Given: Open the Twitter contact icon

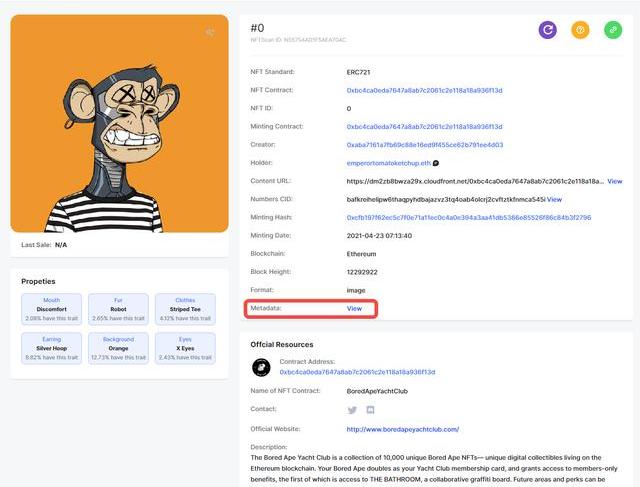Looking at the screenshot, I should click(x=352, y=410).
